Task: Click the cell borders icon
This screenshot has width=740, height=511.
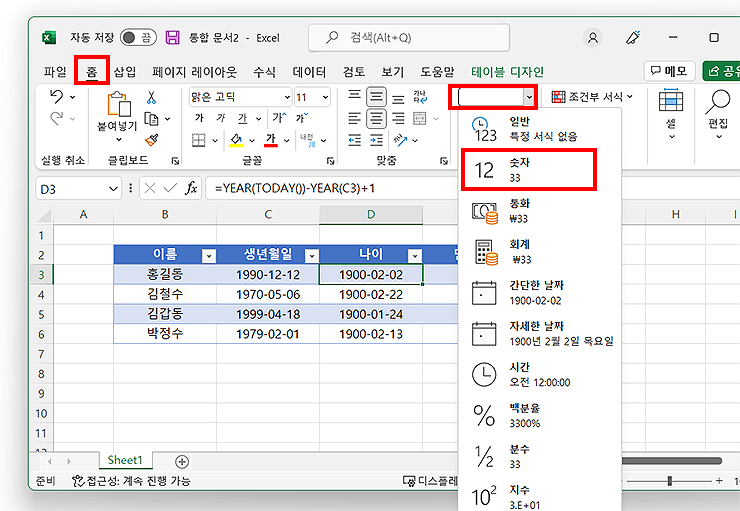Action: pos(199,140)
